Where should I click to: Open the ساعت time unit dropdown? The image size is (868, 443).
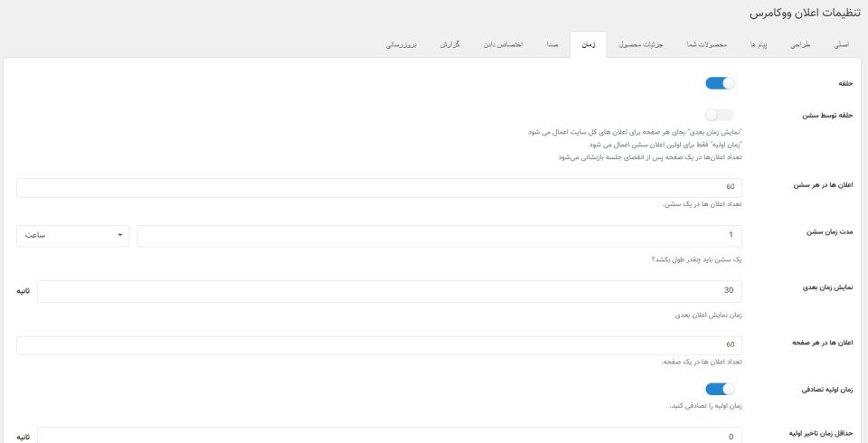(72, 235)
